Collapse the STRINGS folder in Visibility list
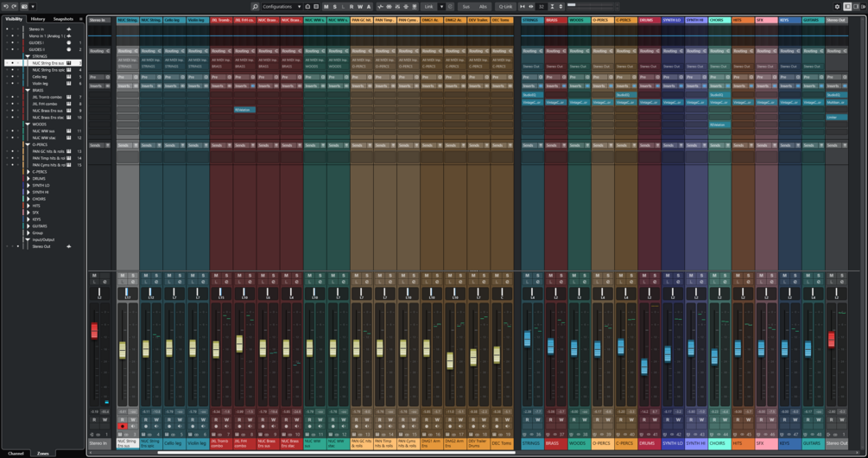This screenshot has width=868, height=458. [27, 56]
